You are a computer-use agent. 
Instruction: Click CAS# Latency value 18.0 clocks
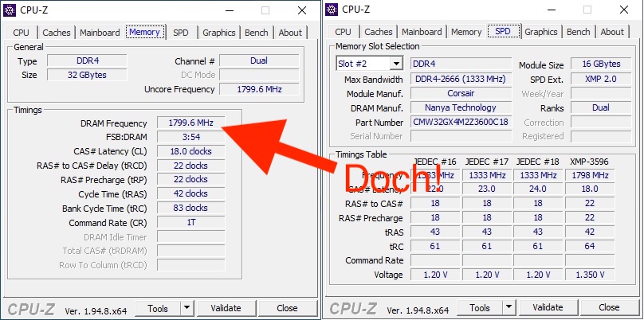point(191,151)
